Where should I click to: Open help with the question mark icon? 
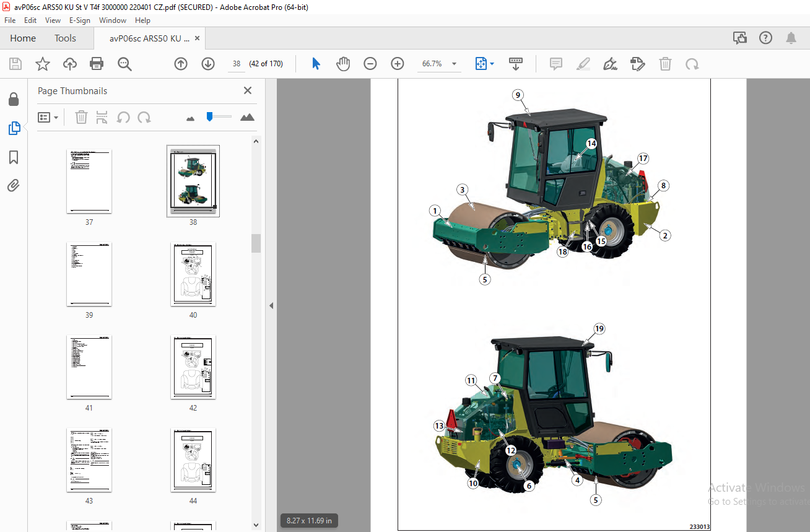[x=765, y=38]
